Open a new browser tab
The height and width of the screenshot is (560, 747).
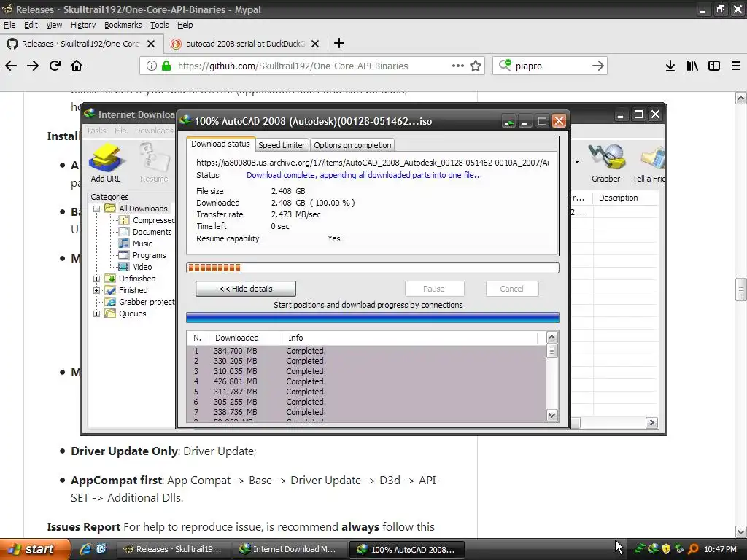click(339, 43)
